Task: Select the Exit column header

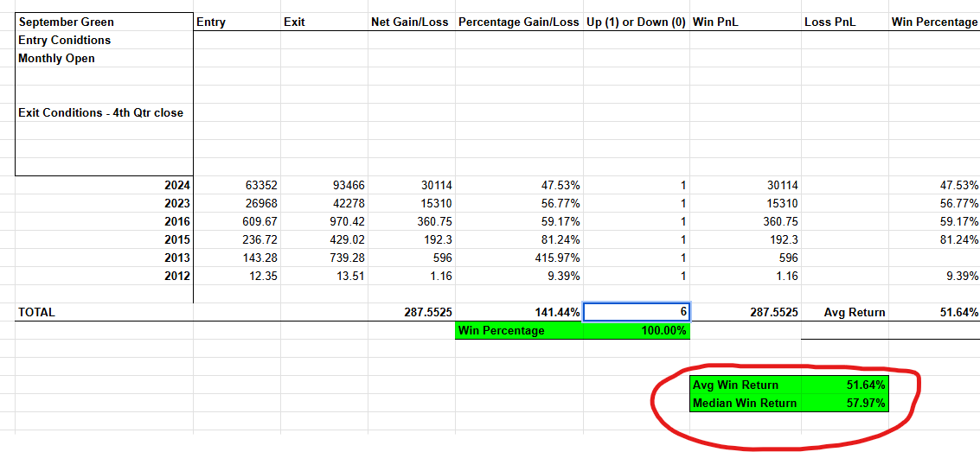Action: 324,22
